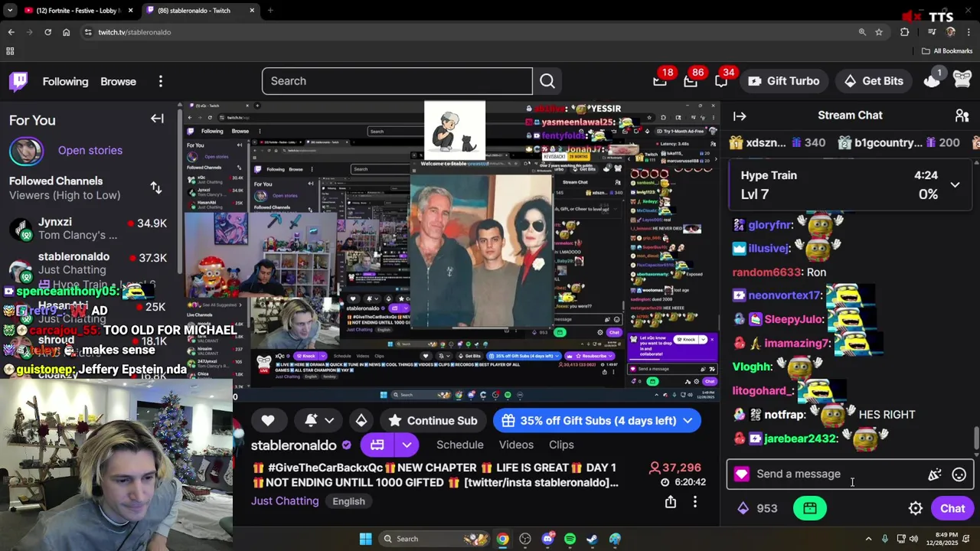This screenshot has height=551, width=980.
Task: Open chat identity badge in message box
Action: point(741,474)
